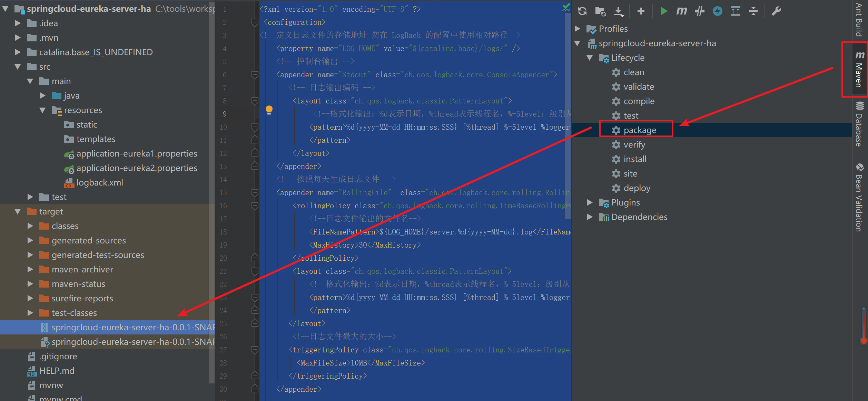This screenshot has height=401, width=868.
Task: Fold the configuration tag at line 2
Action: (x=255, y=22)
